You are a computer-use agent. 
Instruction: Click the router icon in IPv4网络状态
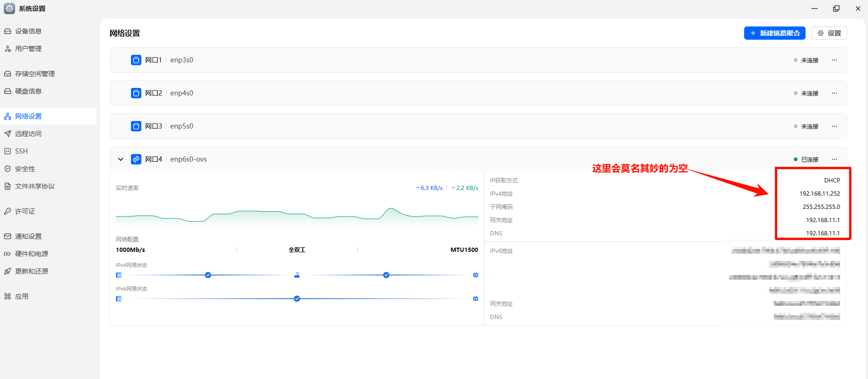pyautogui.click(x=297, y=275)
